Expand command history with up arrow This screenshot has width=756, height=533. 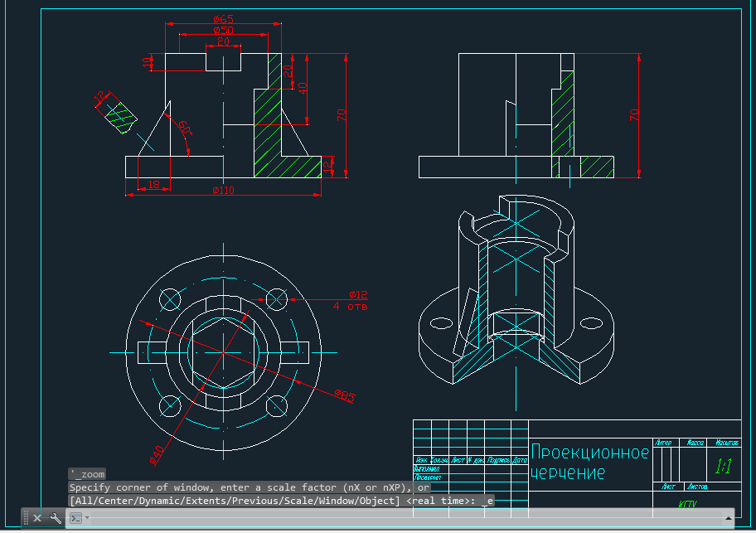click(728, 519)
